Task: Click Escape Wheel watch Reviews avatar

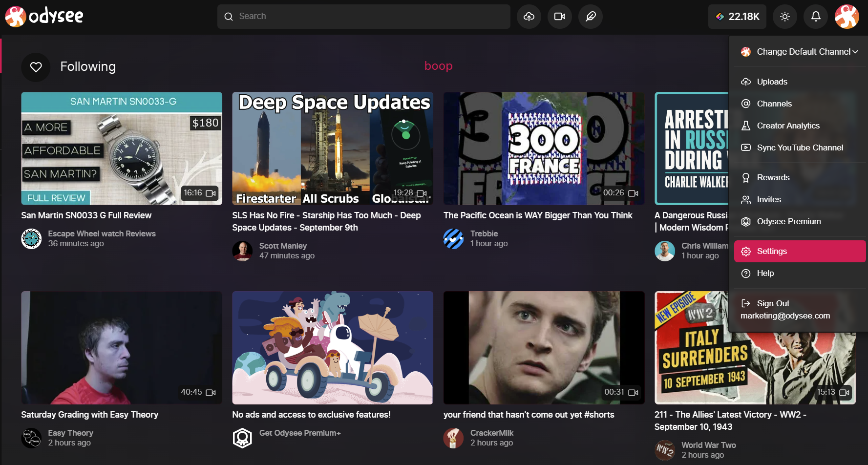Action: [31, 239]
